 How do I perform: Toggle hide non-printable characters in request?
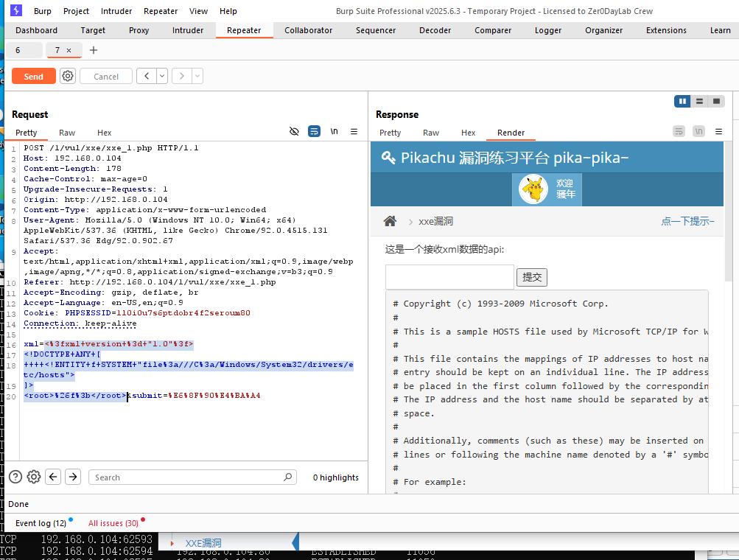click(294, 131)
